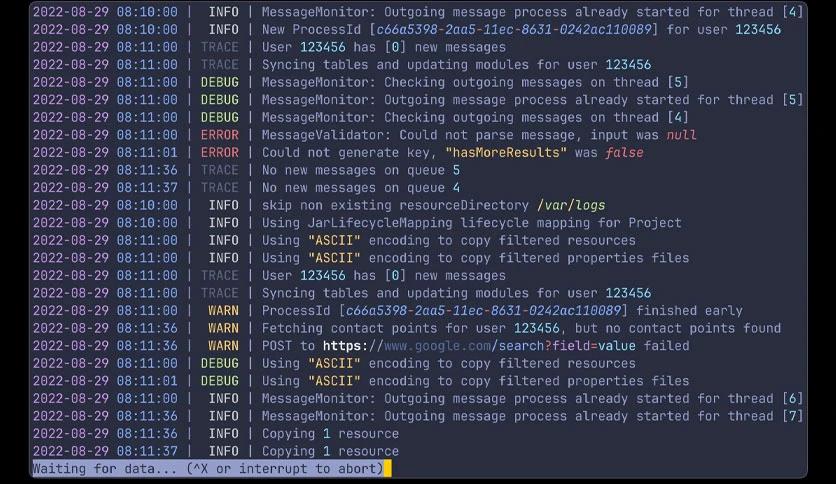Click the 'Waiting for data...' status line
Viewport: 836px width, 484px height.
tap(208, 469)
